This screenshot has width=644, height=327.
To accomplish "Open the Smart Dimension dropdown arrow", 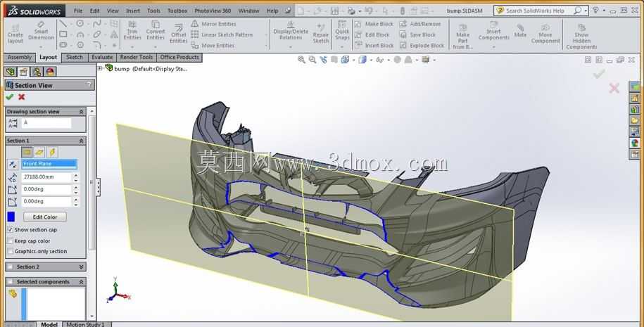I will pyautogui.click(x=41, y=46).
